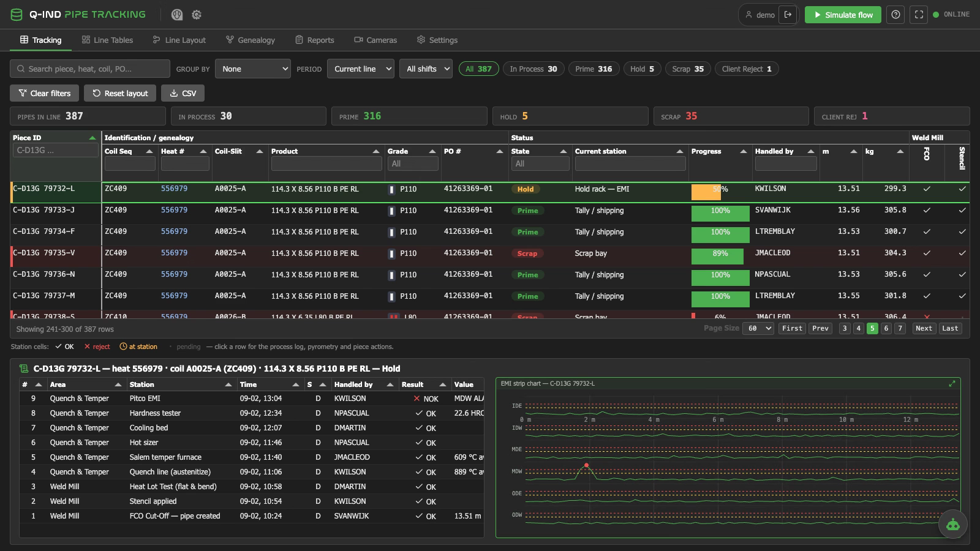Focus the search piece, heat, coil field
Screen dimensions: 980x551
click(90, 69)
